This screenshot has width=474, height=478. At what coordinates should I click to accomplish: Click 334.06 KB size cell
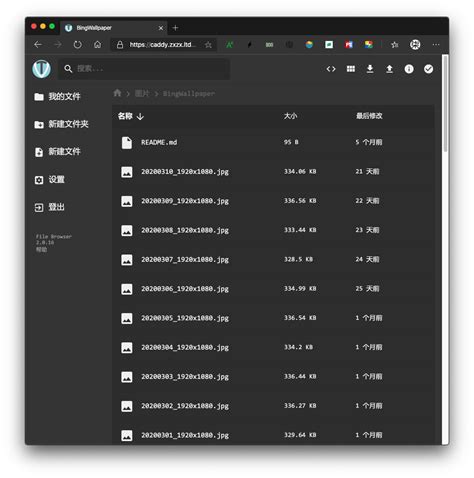(x=300, y=172)
